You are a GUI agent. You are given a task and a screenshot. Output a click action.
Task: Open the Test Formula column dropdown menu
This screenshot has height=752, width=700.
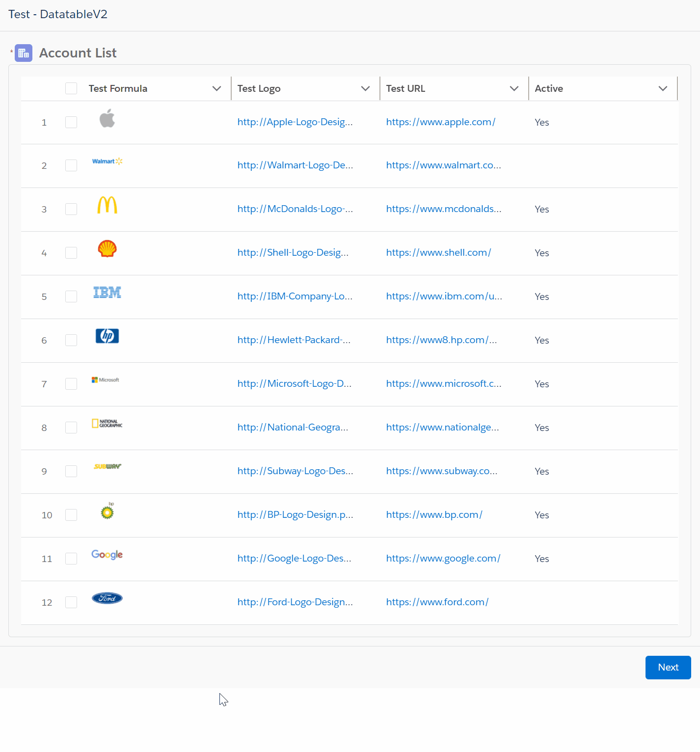pyautogui.click(x=216, y=88)
